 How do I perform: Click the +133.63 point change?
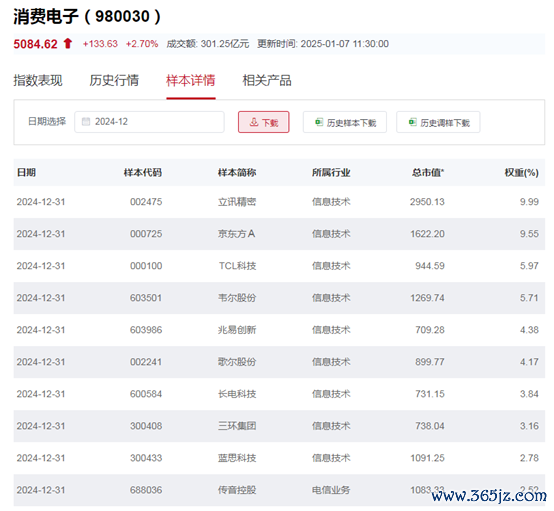(100, 44)
